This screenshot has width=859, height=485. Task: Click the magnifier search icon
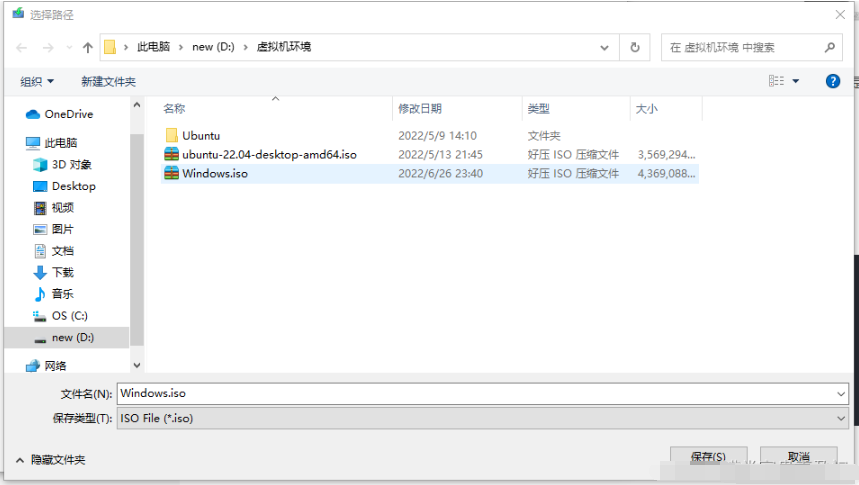830,48
